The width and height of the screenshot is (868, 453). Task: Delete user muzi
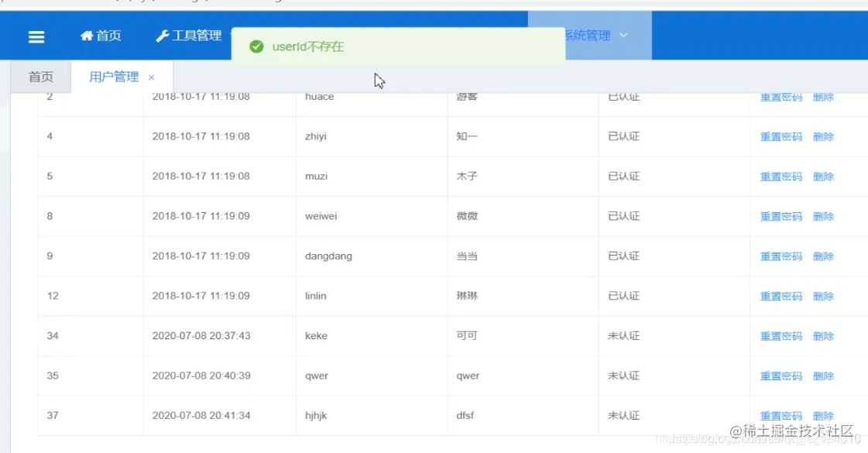[823, 177]
